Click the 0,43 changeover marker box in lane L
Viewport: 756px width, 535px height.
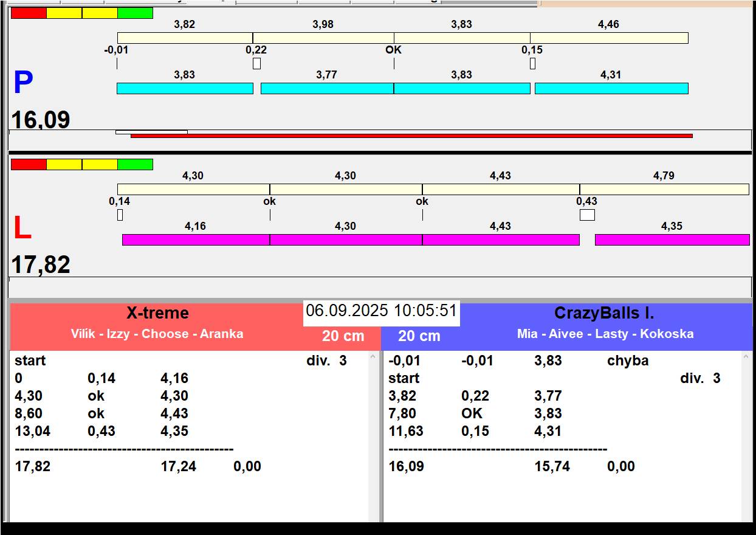[587, 215]
